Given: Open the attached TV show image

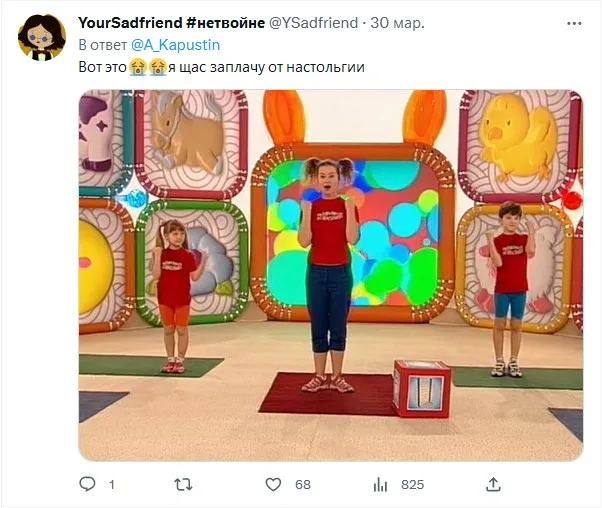Looking at the screenshot, I should point(330,275).
